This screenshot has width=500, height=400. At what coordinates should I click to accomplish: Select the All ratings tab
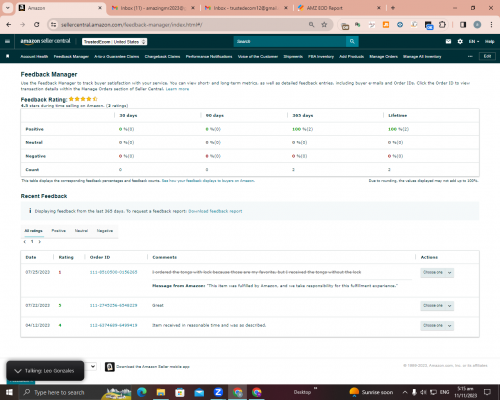tap(34, 231)
